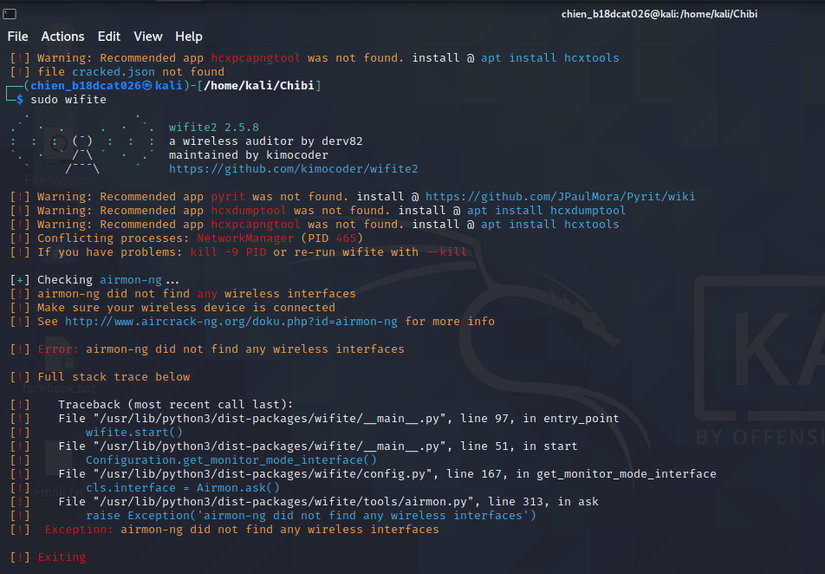Click the 'sudo wifite' command text
Image resolution: width=825 pixels, height=574 pixels.
coord(68,99)
